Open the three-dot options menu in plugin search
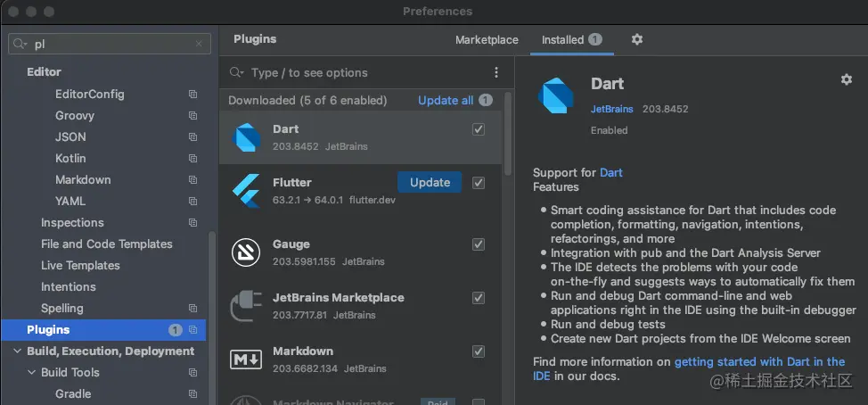The height and width of the screenshot is (405, 868). [496, 73]
